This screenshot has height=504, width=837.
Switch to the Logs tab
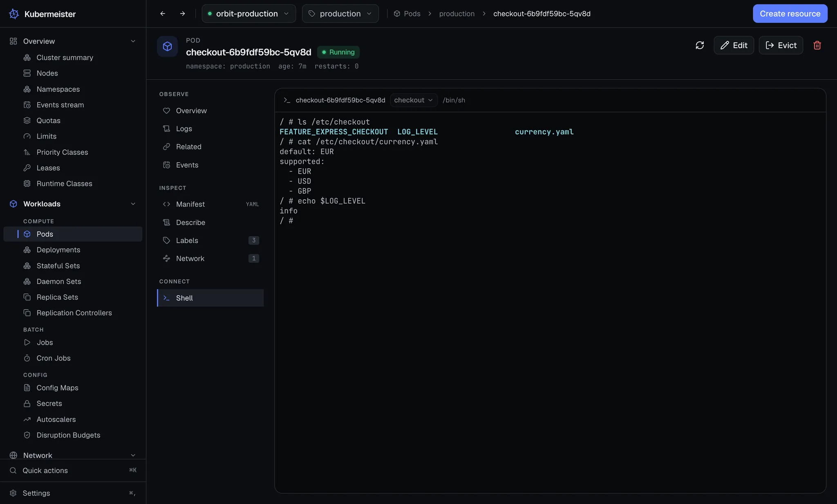[210, 129]
